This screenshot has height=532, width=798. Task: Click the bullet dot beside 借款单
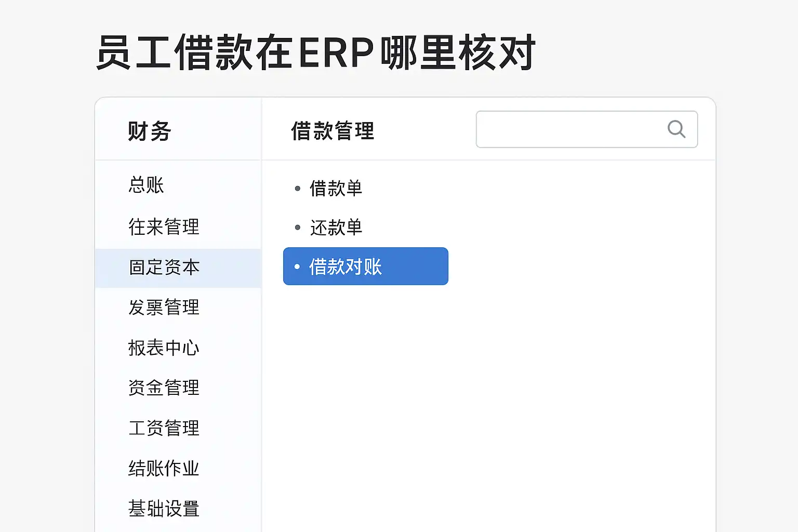298,188
